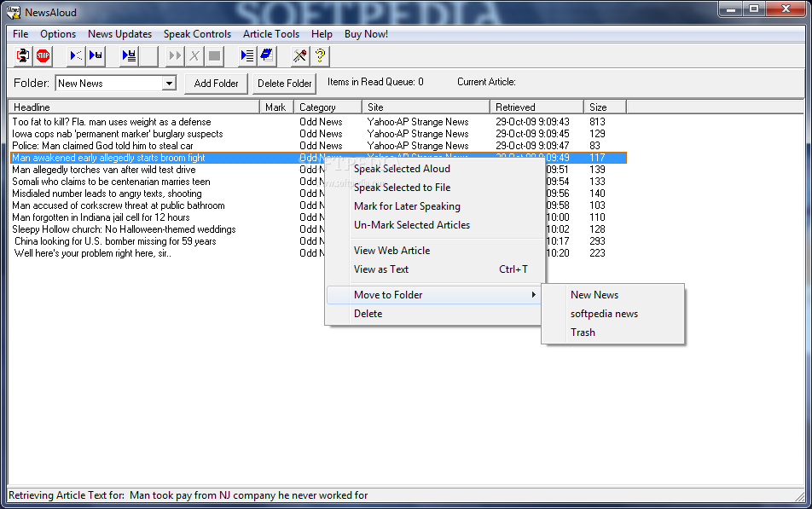
Task: Click 'Items in Read Queue: 0' label
Action: coord(375,82)
